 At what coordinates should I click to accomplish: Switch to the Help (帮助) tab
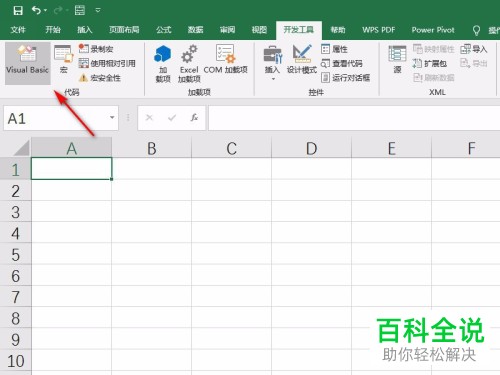[x=338, y=30]
